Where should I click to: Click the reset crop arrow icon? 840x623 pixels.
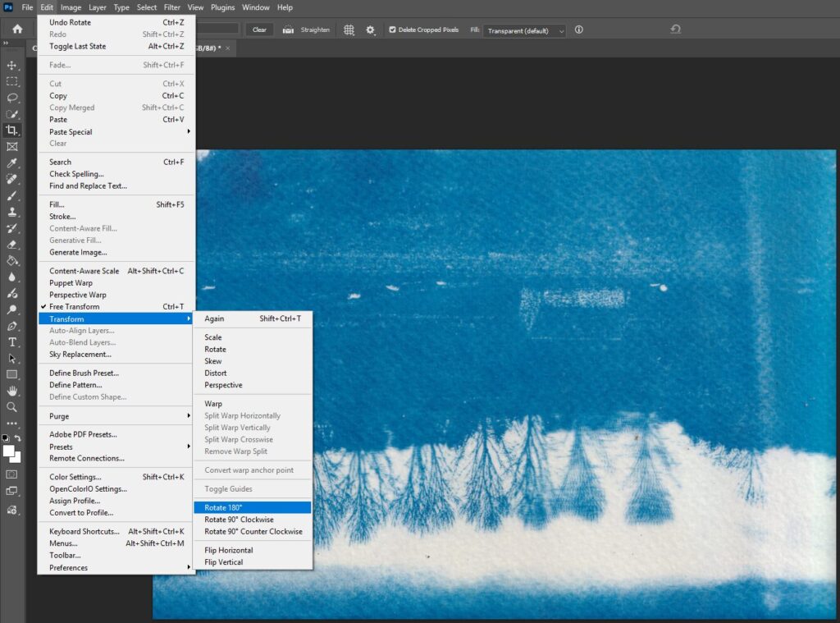(x=675, y=30)
